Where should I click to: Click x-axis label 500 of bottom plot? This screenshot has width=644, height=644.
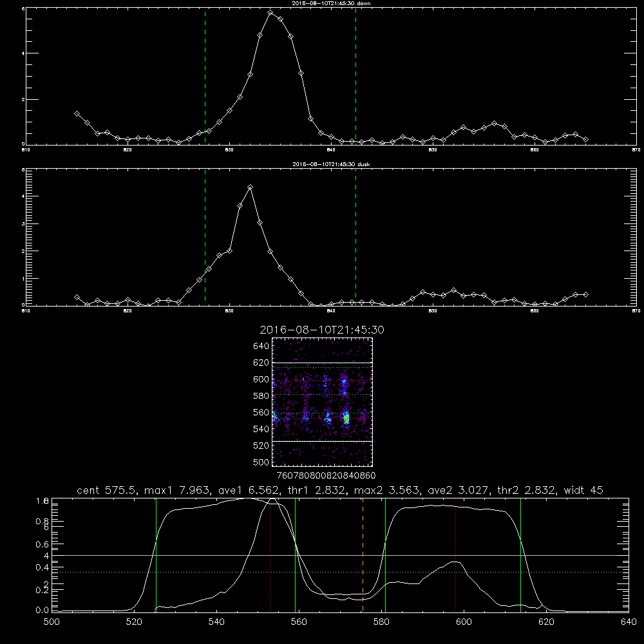click(x=52, y=622)
